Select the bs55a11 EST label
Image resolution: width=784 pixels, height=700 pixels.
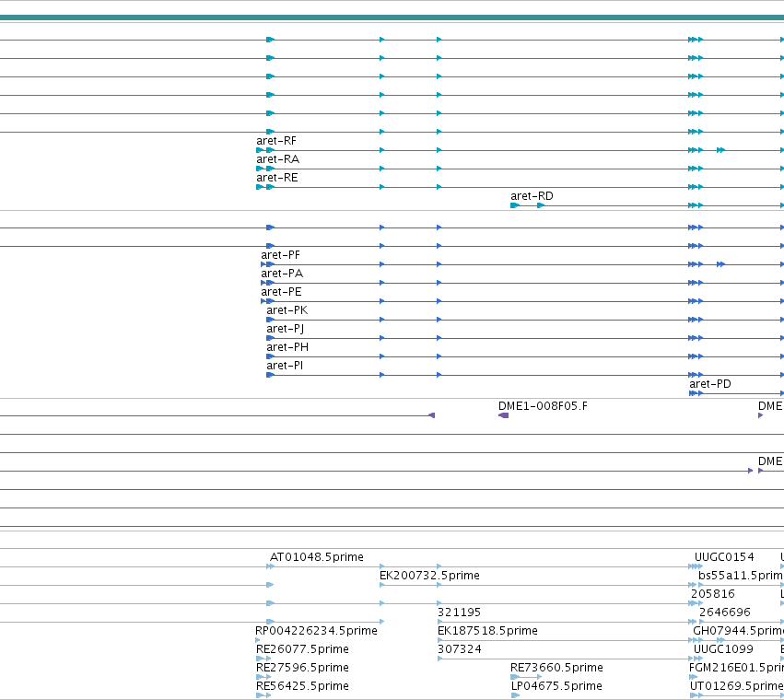(x=741, y=576)
